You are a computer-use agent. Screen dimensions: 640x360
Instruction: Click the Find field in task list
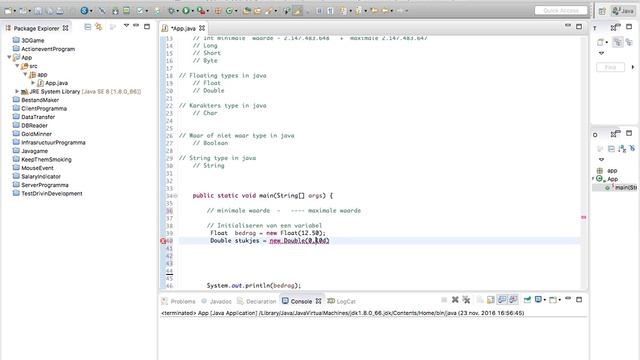point(610,67)
